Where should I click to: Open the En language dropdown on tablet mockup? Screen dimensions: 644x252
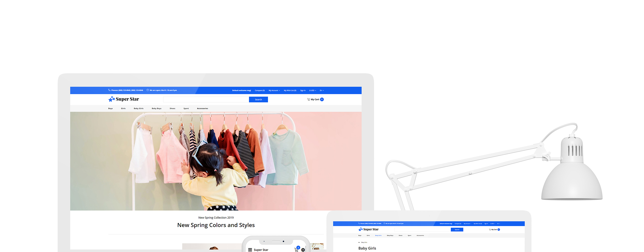coord(498,224)
